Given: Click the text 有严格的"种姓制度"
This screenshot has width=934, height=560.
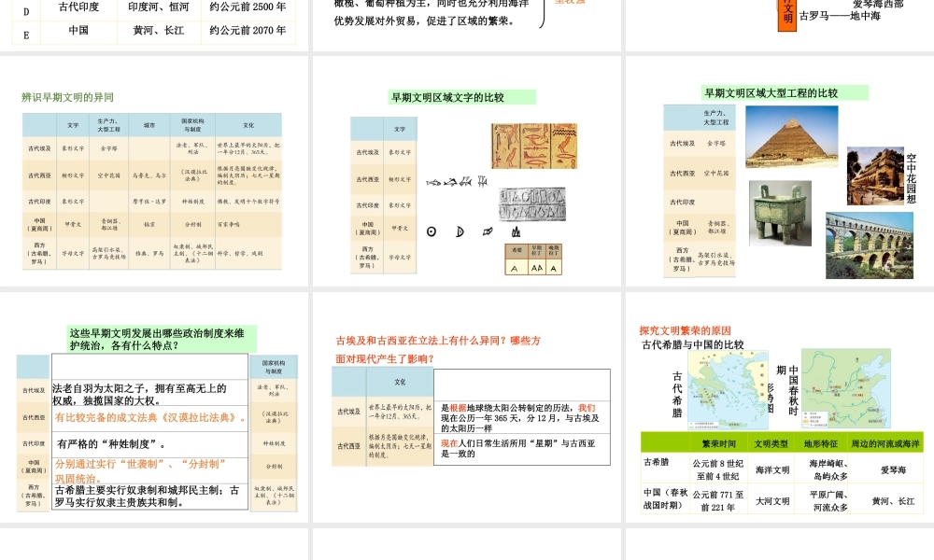Looking at the screenshot, I should tap(111, 444).
